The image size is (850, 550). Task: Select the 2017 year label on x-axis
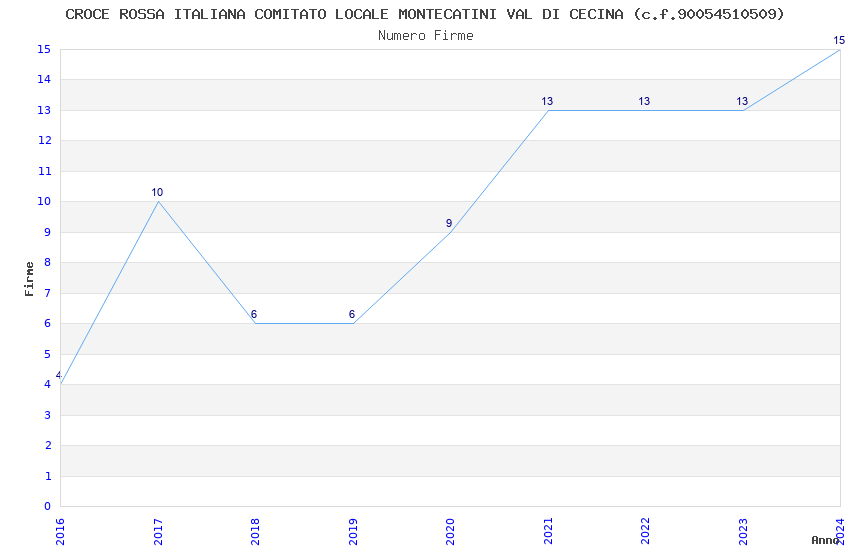pos(158,532)
